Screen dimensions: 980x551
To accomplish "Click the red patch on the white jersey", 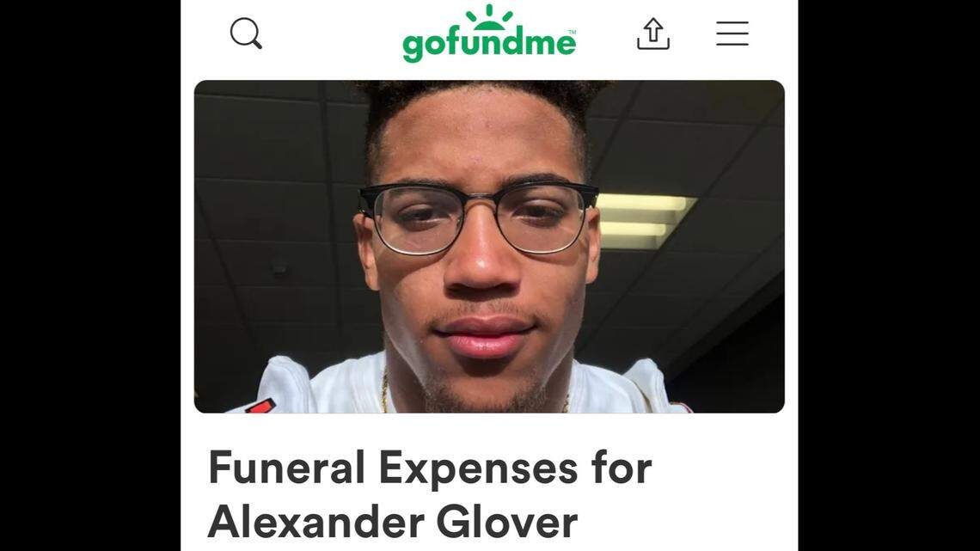I will [260, 406].
